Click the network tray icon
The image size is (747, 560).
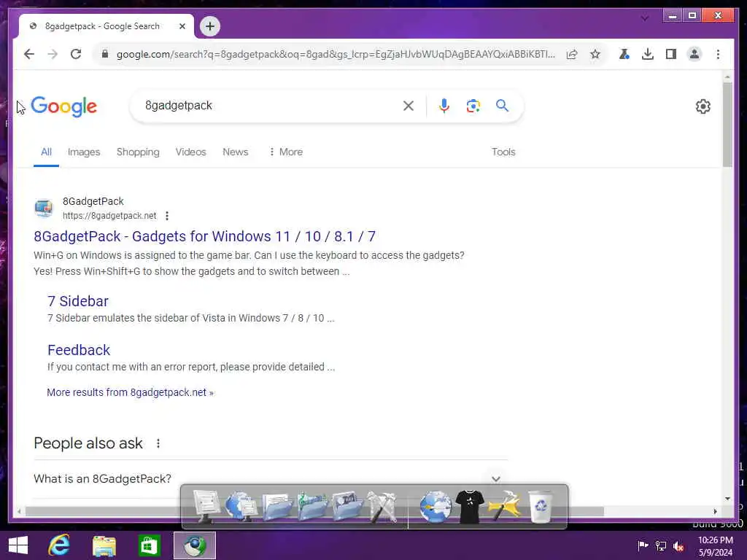(x=661, y=545)
